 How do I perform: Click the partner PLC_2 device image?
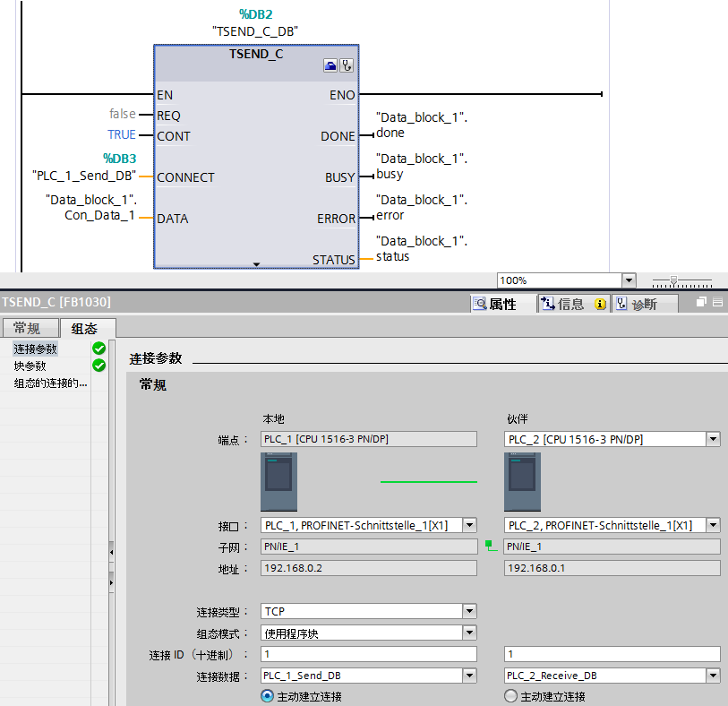point(522,481)
